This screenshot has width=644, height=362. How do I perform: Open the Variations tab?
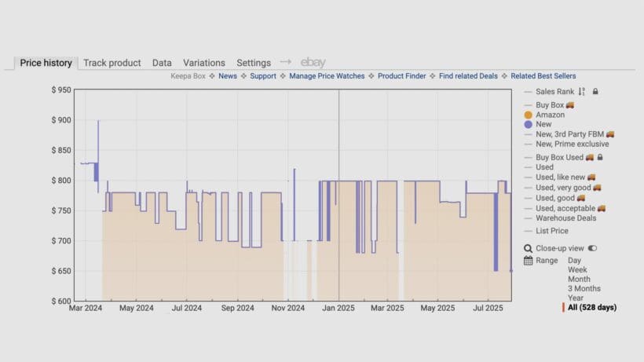204,63
